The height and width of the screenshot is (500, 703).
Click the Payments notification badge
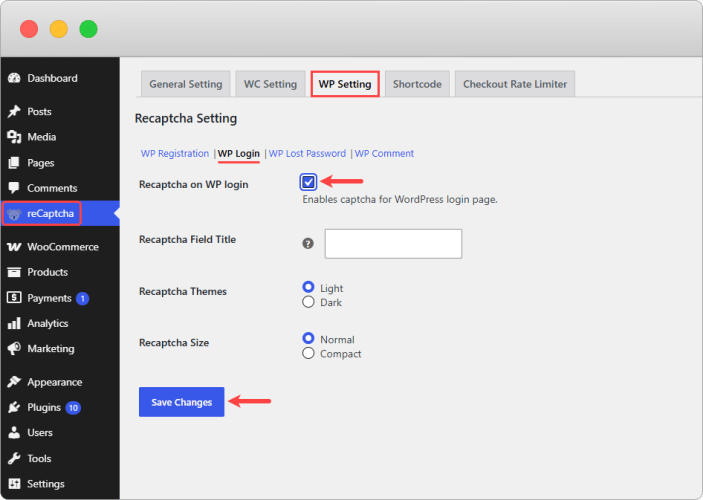(x=82, y=298)
